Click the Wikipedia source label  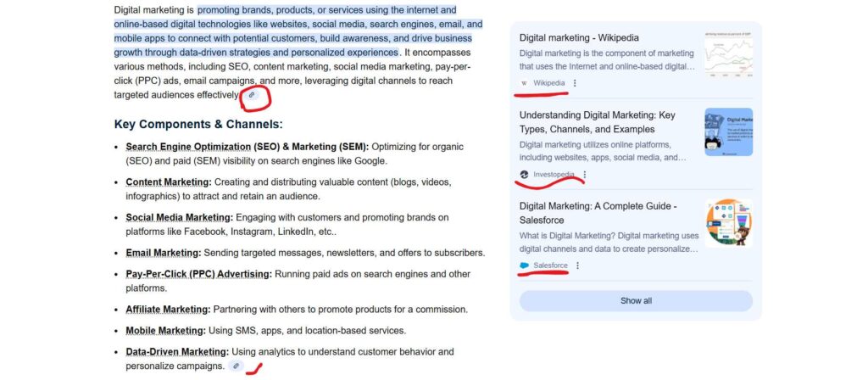(549, 83)
